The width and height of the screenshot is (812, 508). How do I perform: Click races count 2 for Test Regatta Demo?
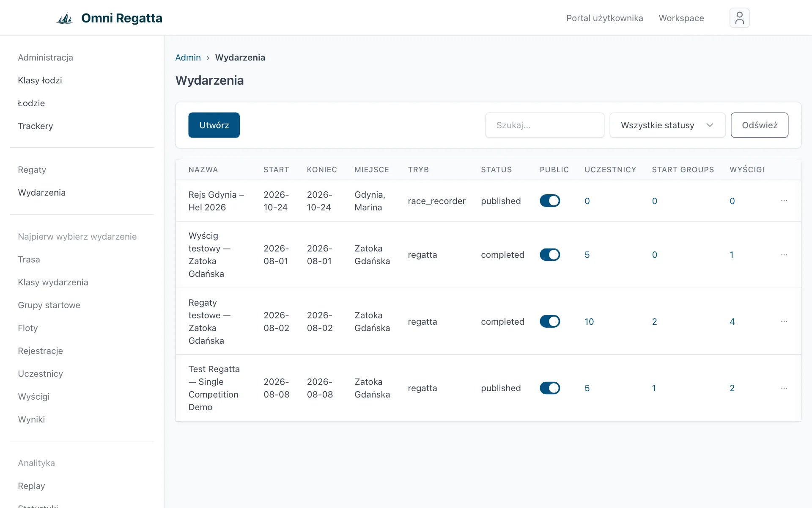732,388
